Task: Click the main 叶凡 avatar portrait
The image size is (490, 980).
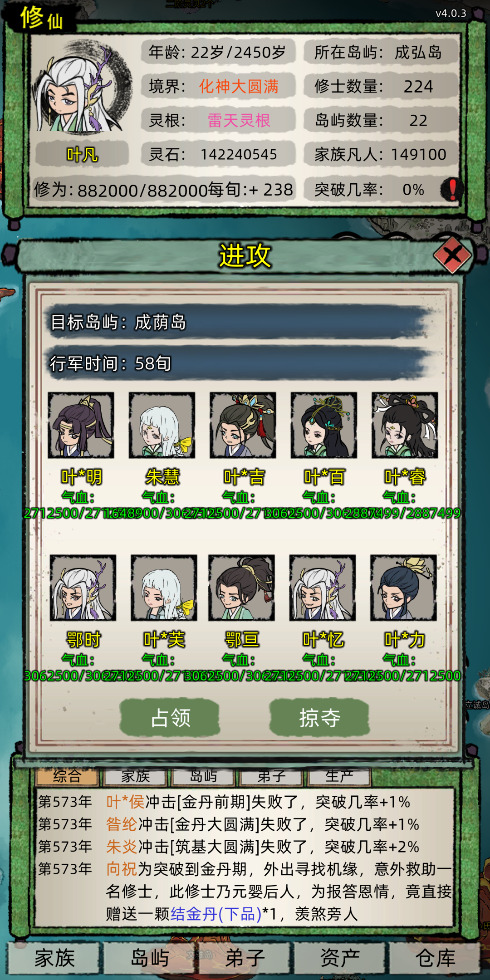Action: tap(82, 88)
